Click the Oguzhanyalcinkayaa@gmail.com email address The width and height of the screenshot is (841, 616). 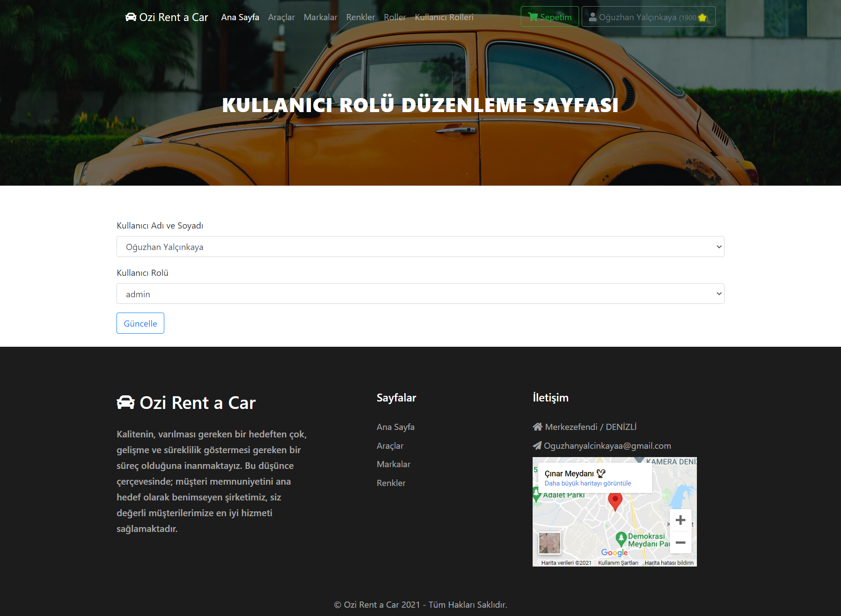607,446
